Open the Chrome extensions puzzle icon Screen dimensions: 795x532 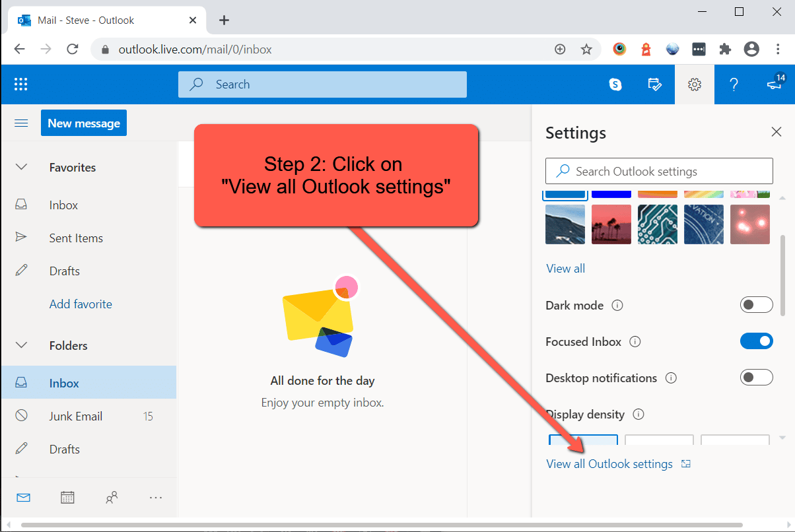[x=725, y=50]
